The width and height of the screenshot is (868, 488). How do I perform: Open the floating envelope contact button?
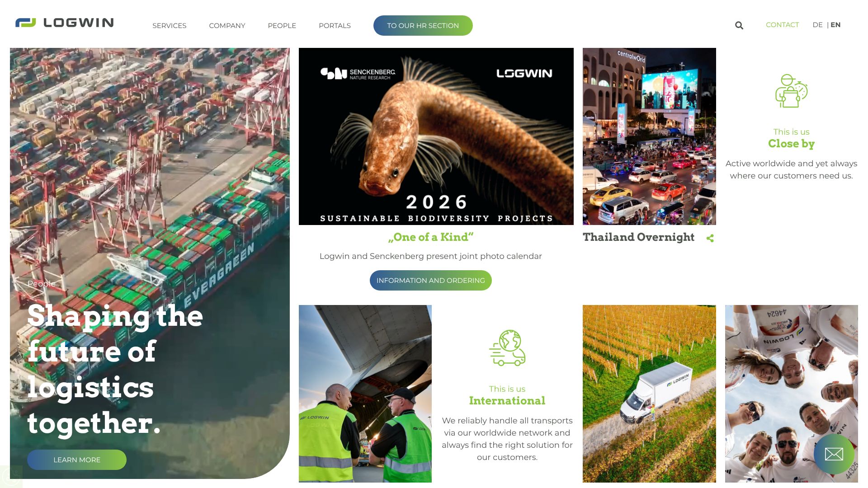tap(834, 454)
